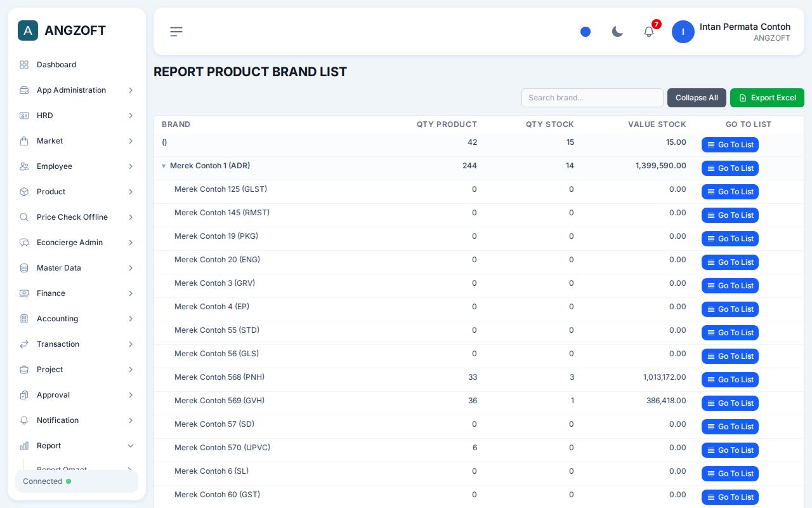
Task: Go To List for Merek Contoh 569 (GVH)
Action: click(x=730, y=403)
